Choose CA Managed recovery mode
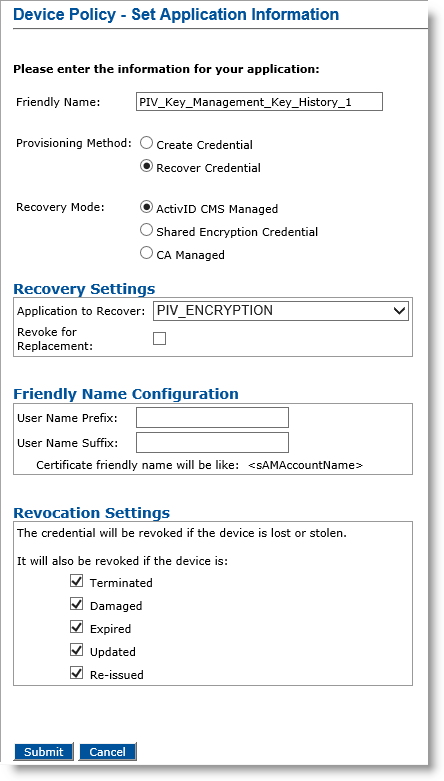This screenshot has height=781, width=444. pos(146,253)
